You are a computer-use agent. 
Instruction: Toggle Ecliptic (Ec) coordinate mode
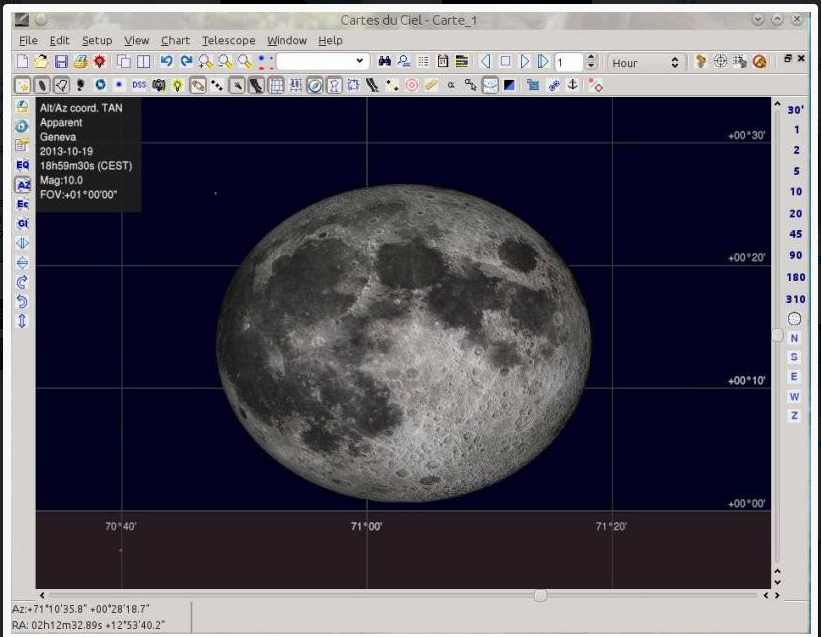pyautogui.click(x=22, y=204)
